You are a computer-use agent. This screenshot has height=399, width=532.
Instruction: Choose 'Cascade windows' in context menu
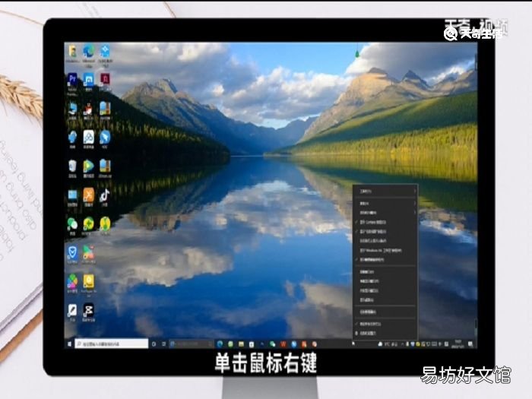point(385,272)
